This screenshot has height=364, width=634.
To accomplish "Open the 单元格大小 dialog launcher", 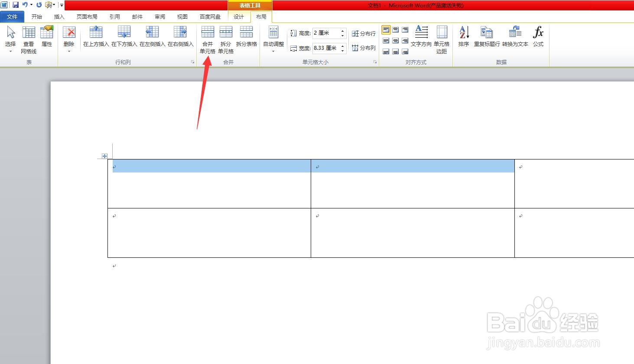I will pos(375,62).
